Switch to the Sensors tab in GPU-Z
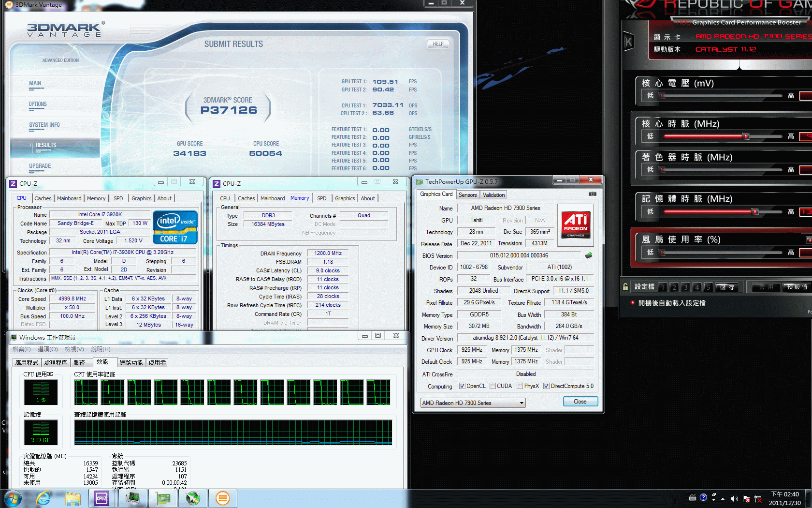 click(467, 195)
